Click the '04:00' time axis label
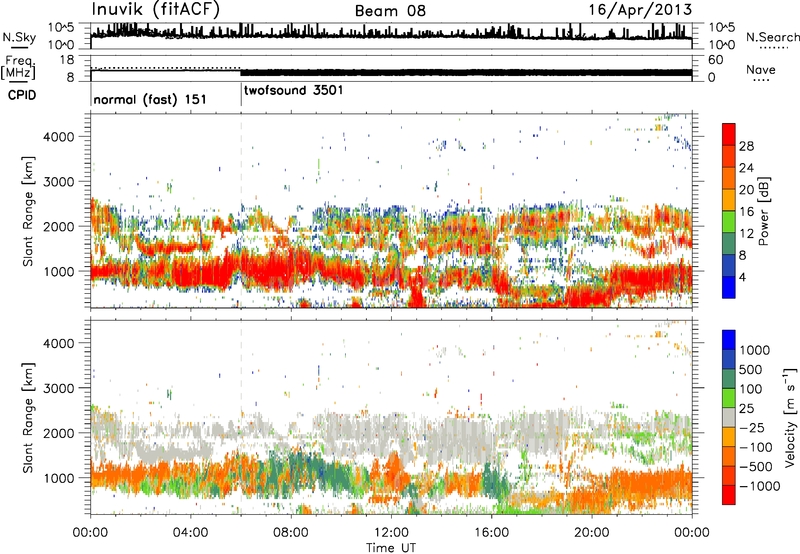The image size is (800, 554). point(190,533)
